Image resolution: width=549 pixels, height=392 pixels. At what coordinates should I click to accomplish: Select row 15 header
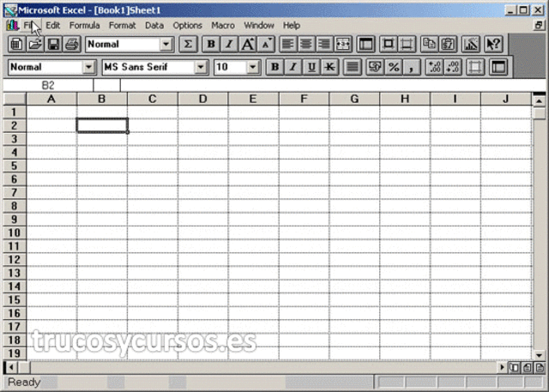pos(15,300)
